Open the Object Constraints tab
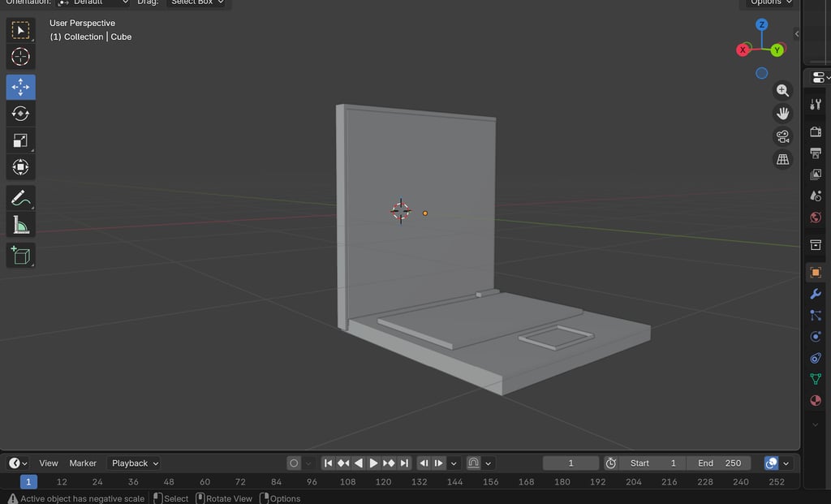 click(816, 358)
